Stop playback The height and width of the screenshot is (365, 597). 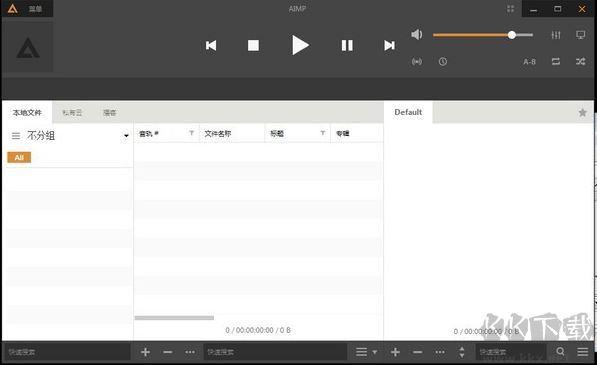(253, 46)
